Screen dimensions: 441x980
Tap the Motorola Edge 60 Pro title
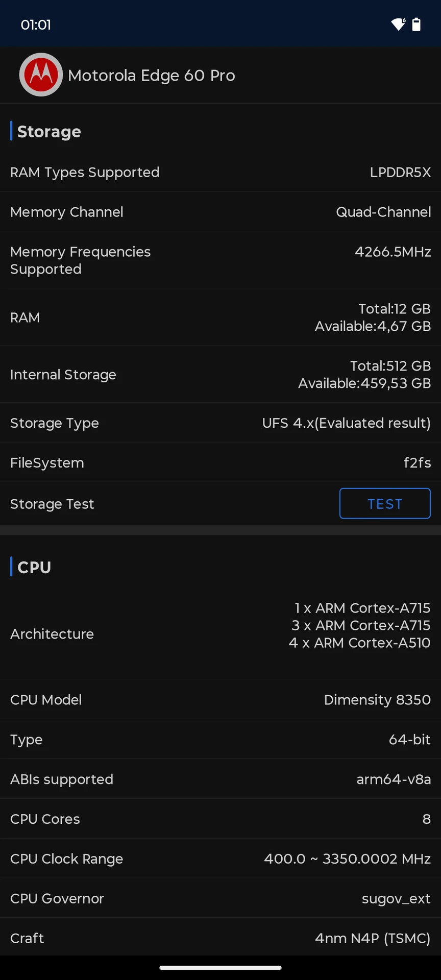(x=152, y=75)
